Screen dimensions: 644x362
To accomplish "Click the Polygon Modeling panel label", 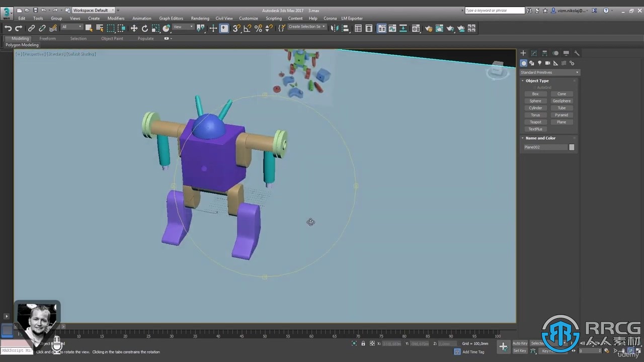I will (22, 45).
